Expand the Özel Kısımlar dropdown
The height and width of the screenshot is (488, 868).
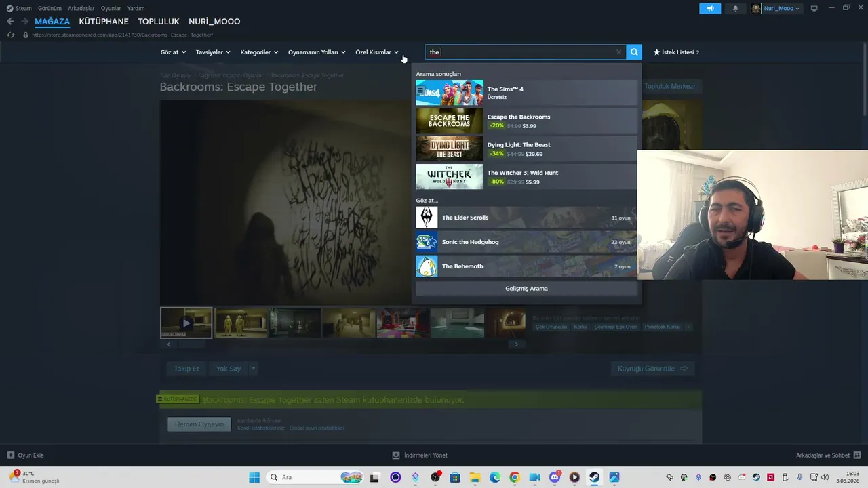[x=377, y=52]
